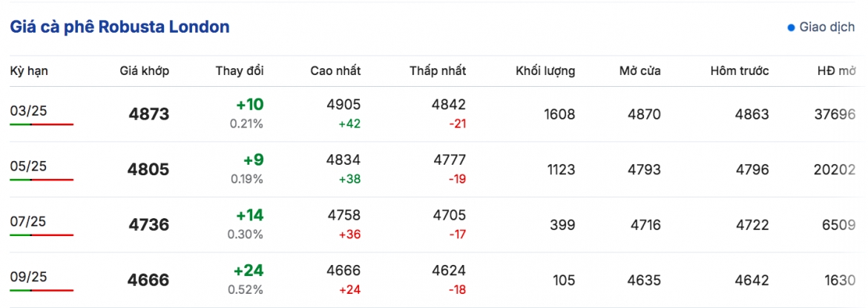Viewport: 868px width, 308px height.
Task: Click the volume value 1608
Action: pos(559,115)
